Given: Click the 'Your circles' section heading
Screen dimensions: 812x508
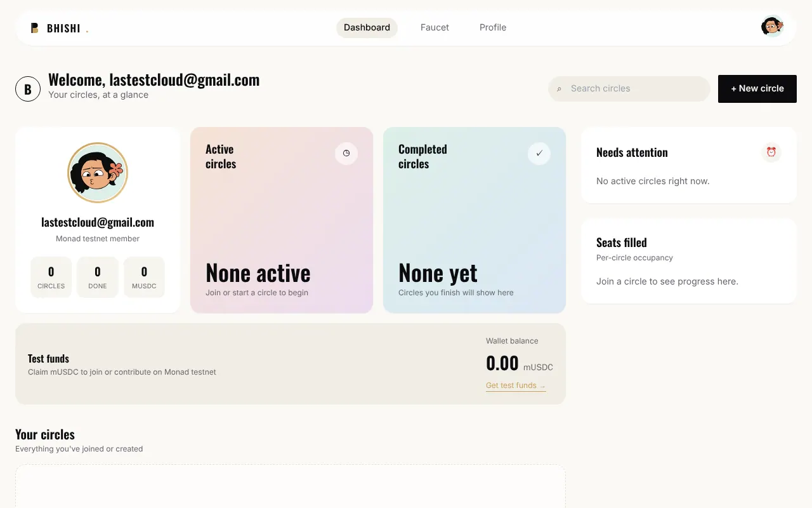Looking at the screenshot, I should tap(45, 434).
